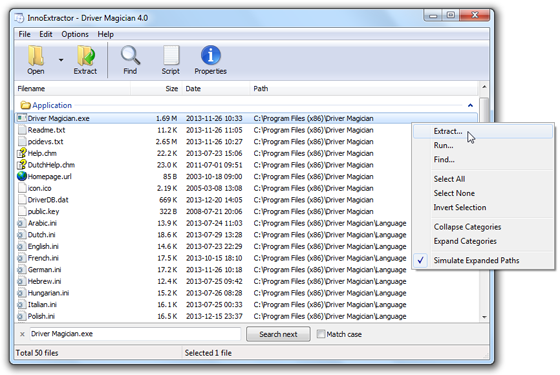Viewport: 560px width, 375px height.
Task: Click the Hebrew.ini file icon
Action: pyautogui.click(x=22, y=281)
